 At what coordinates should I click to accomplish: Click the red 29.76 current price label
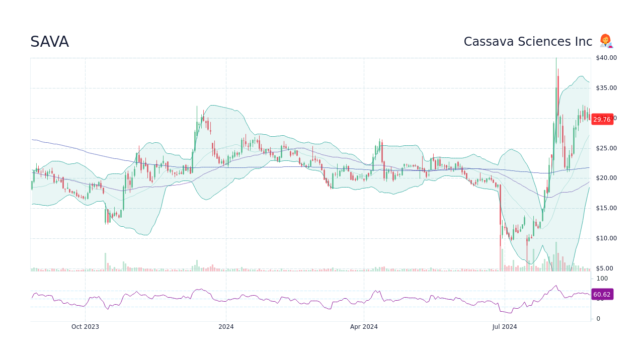coord(602,119)
